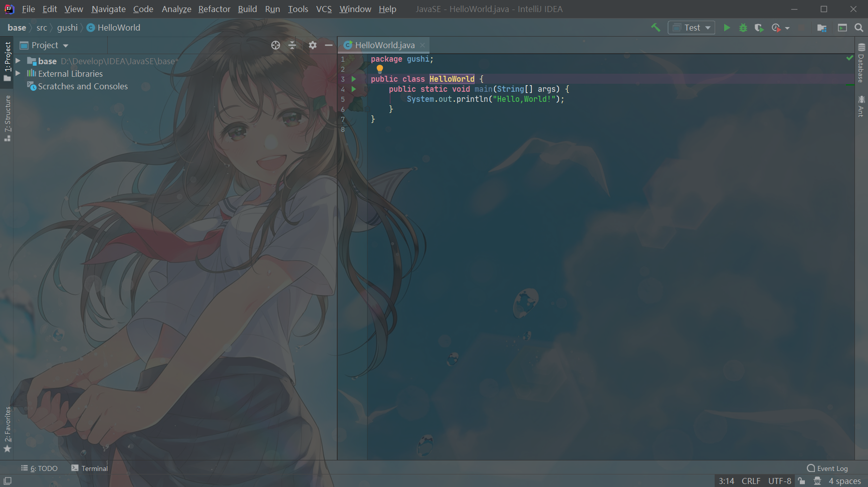Viewport: 868px width, 487px height.
Task: Open the Refactor menu
Action: click(214, 9)
